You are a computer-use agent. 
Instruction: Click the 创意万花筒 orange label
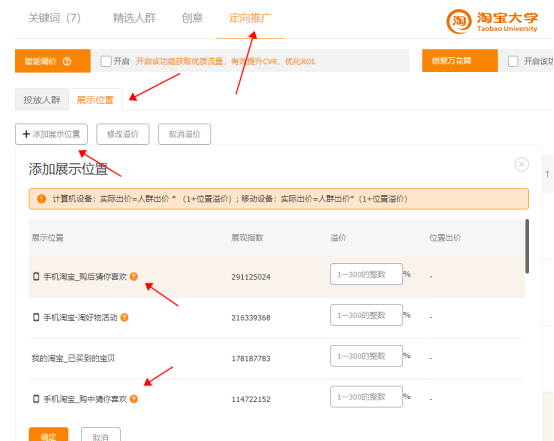tap(460, 61)
